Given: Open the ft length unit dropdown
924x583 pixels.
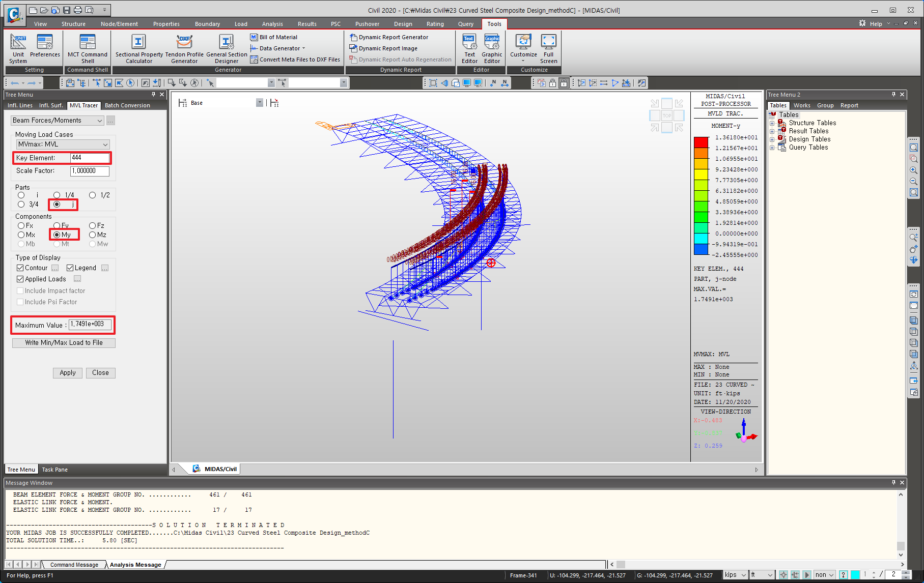Looking at the screenshot, I should 762,575.
